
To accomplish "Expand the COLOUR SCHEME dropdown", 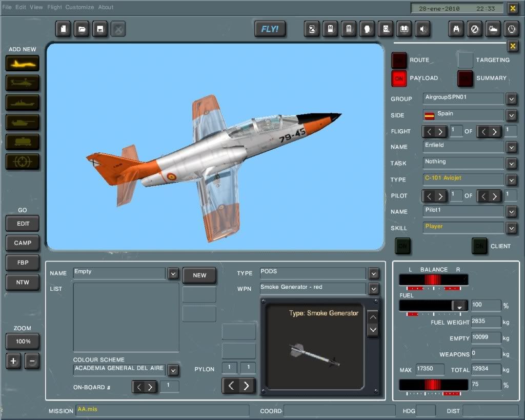I will [173, 370].
